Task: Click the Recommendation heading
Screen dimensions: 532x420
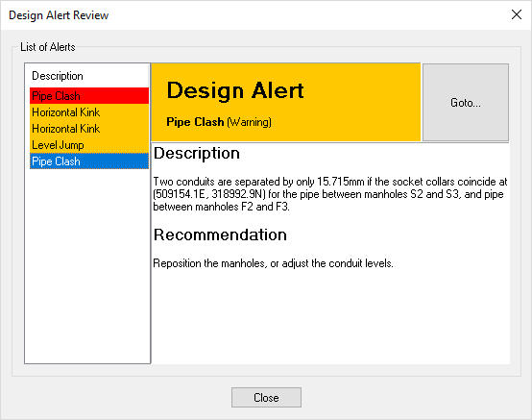Action: point(220,235)
